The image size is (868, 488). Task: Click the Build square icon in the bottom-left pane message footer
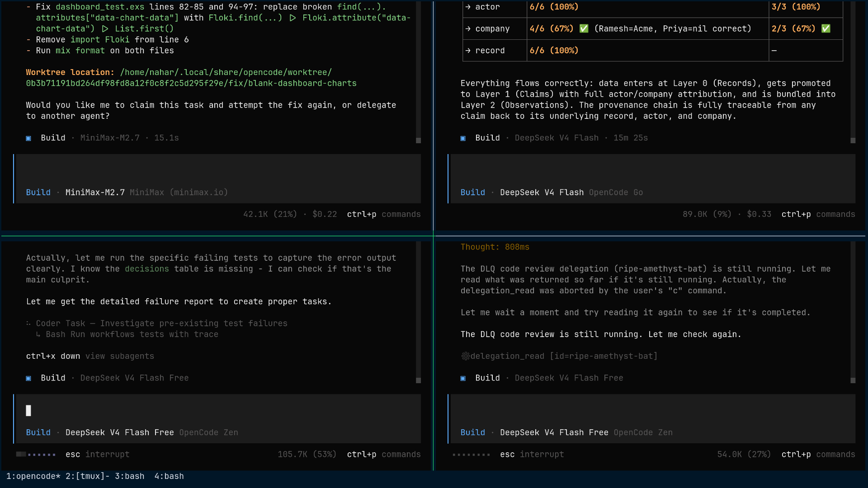(28, 378)
